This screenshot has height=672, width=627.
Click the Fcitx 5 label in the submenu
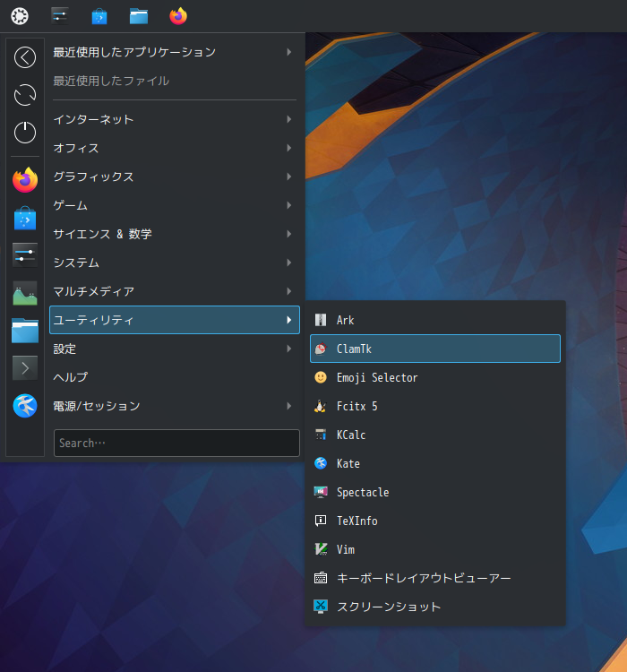point(357,406)
